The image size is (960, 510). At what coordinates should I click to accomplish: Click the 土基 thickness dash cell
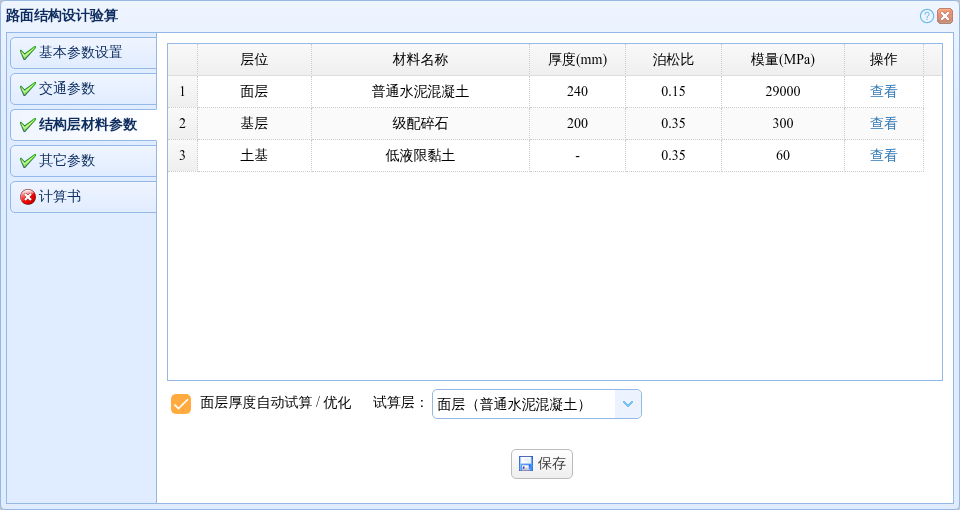[577, 156]
